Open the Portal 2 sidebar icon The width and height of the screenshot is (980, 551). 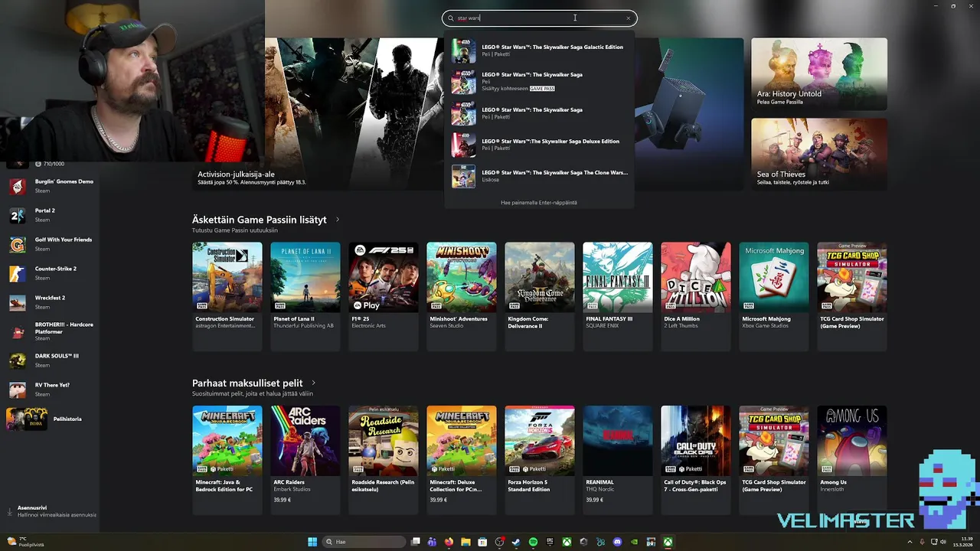point(18,215)
